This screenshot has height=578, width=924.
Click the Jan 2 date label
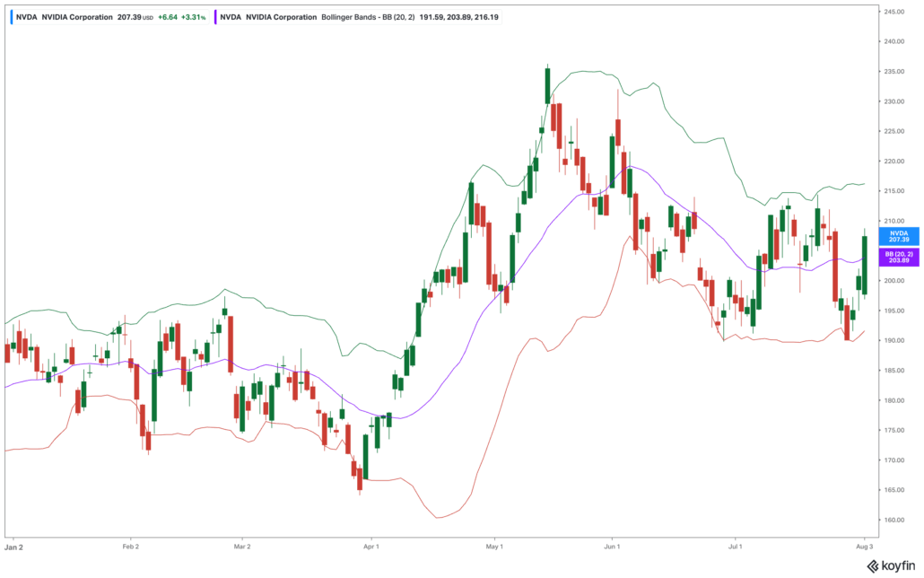click(13, 547)
